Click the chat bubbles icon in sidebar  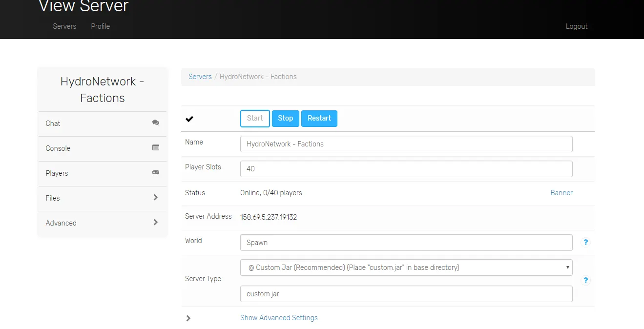point(156,123)
